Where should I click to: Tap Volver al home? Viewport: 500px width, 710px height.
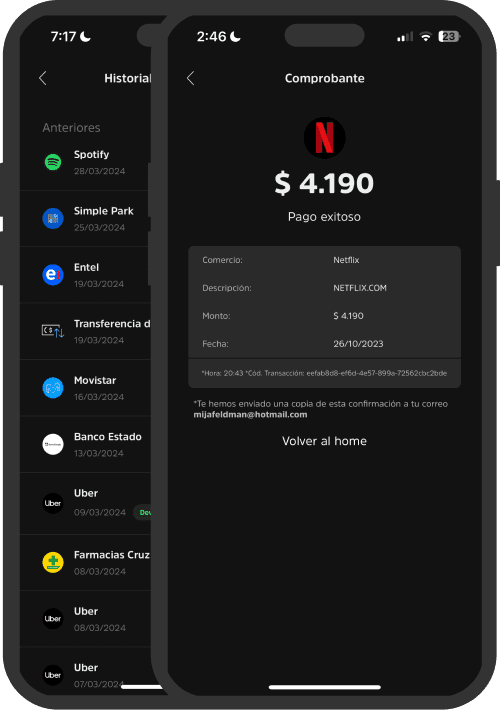324,441
